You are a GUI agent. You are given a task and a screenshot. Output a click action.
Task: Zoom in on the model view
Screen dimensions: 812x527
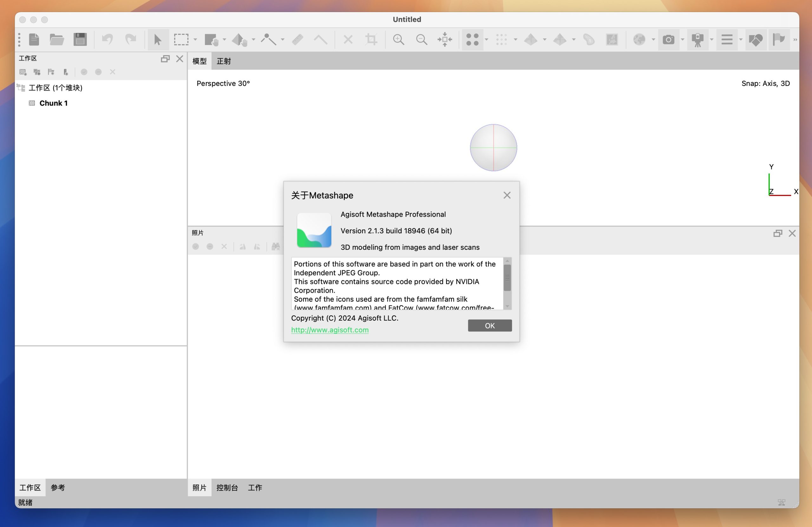[x=398, y=40]
